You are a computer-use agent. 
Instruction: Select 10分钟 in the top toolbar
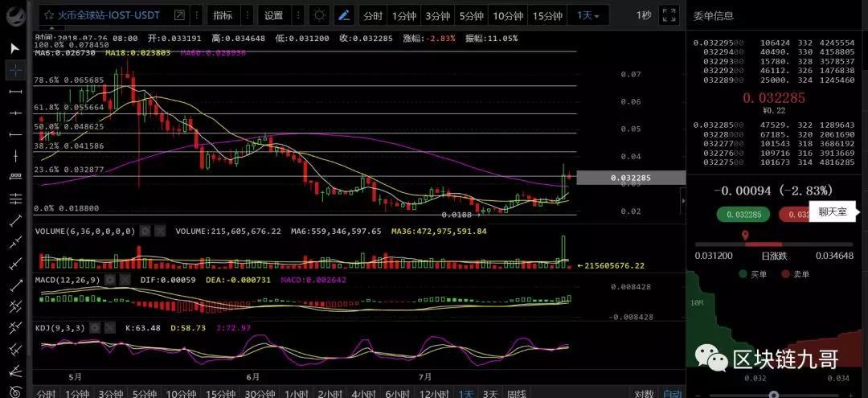tap(508, 16)
